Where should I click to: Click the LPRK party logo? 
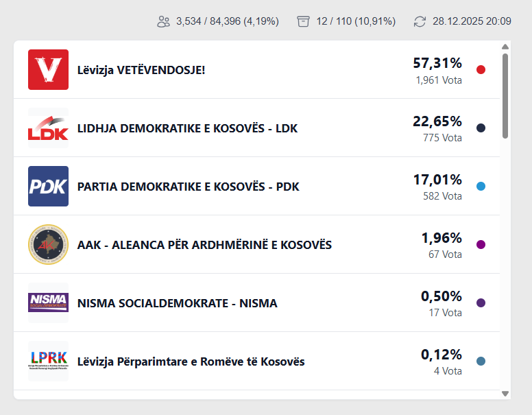coord(48,361)
